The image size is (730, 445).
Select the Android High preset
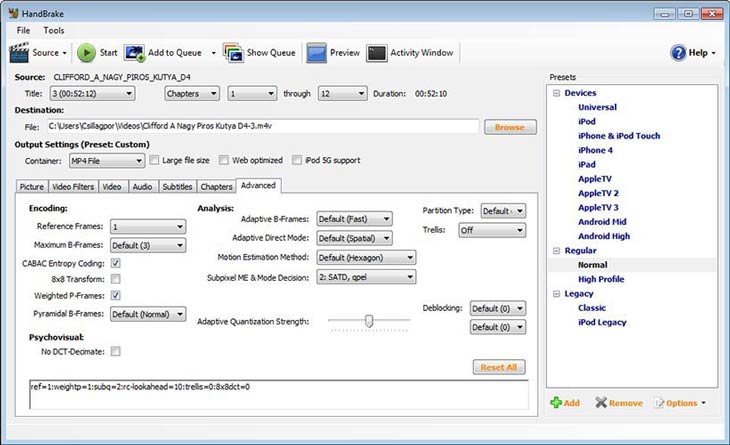pyautogui.click(x=604, y=236)
